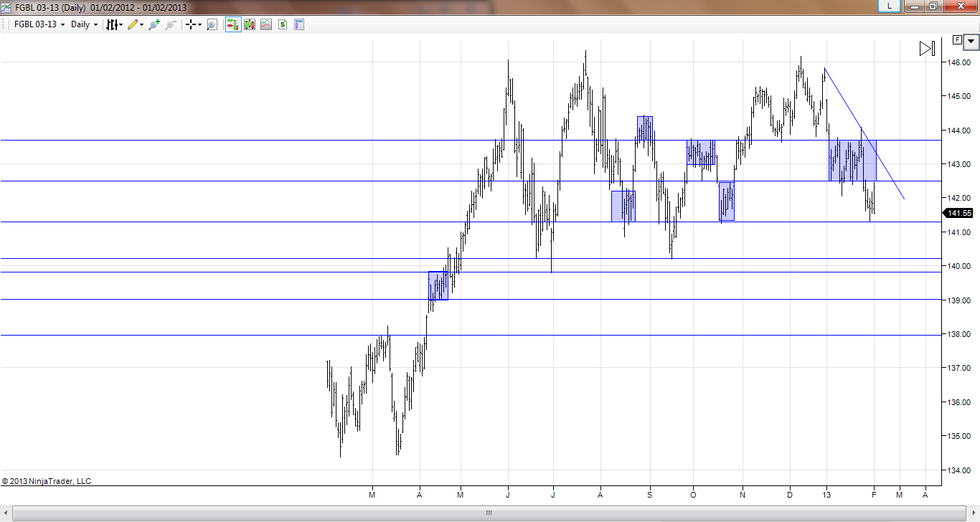Click the F fixed scale button
The width and height of the screenshot is (980, 522).
point(957,40)
